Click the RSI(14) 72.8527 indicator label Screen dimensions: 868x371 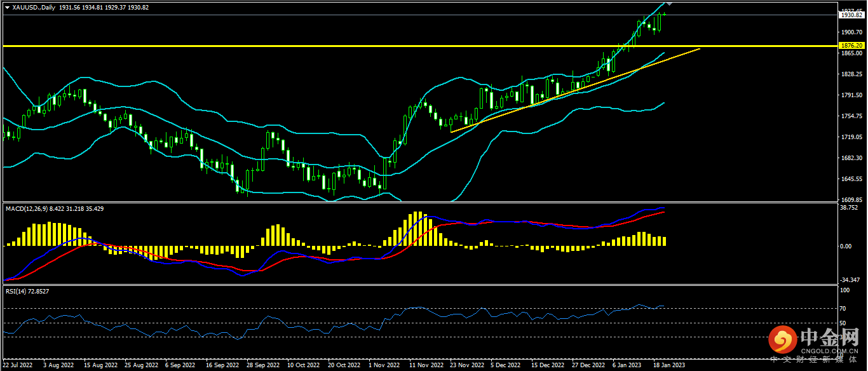coord(27,291)
